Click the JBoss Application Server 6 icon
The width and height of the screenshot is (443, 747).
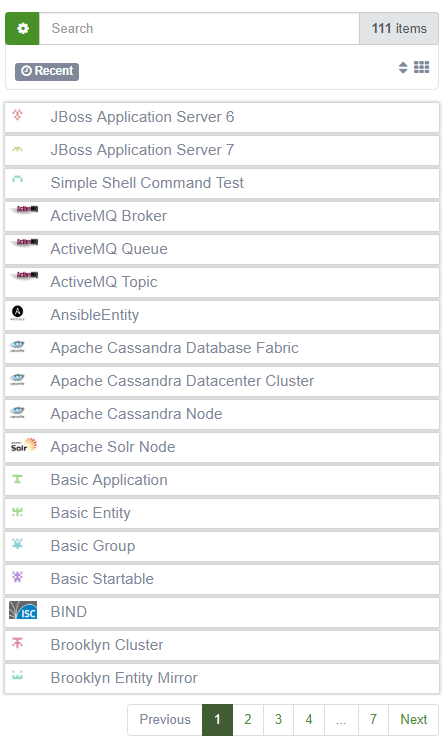pos(17,115)
